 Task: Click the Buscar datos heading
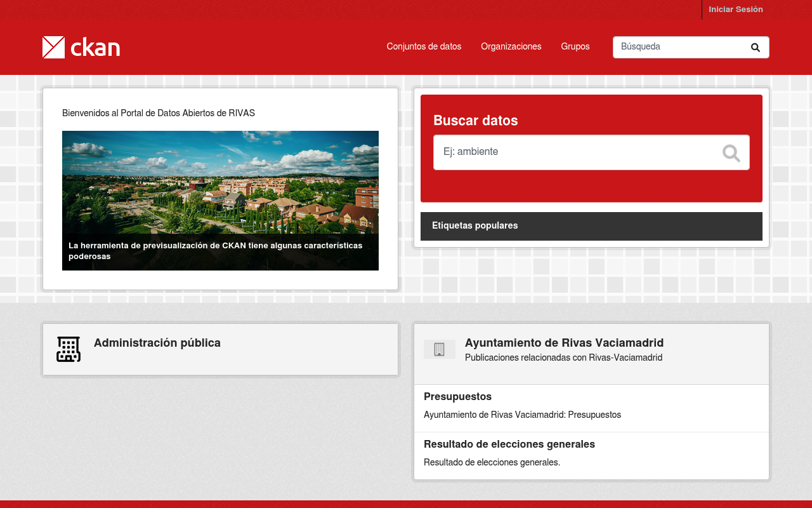coord(475,121)
